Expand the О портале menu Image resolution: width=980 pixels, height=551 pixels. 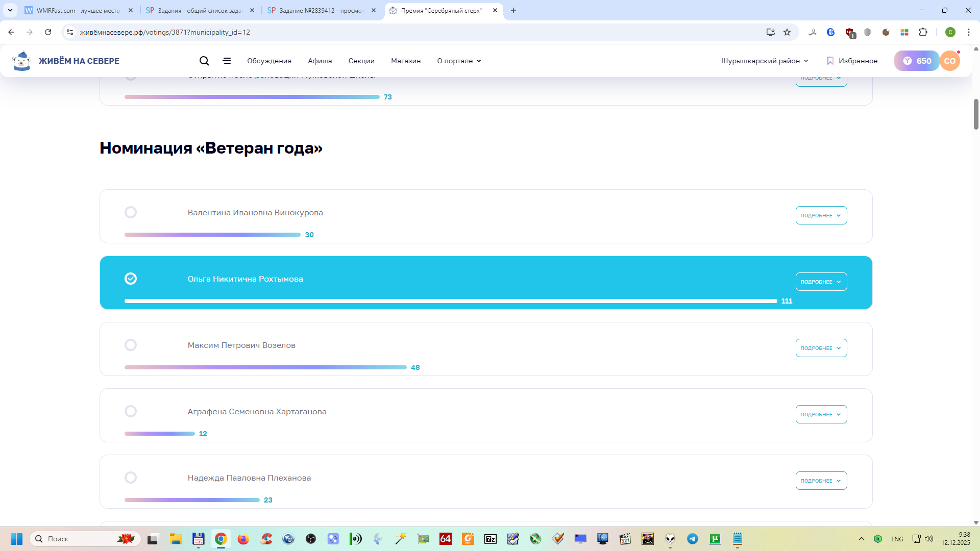(459, 61)
